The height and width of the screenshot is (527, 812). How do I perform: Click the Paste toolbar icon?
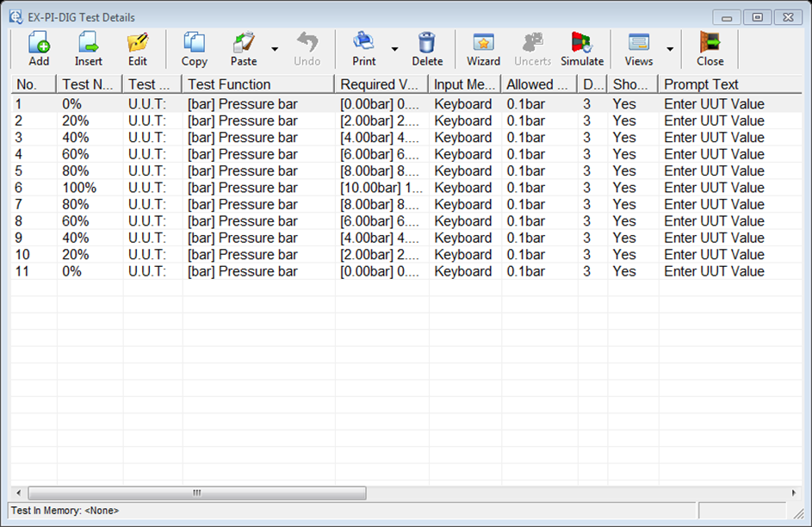pos(244,48)
